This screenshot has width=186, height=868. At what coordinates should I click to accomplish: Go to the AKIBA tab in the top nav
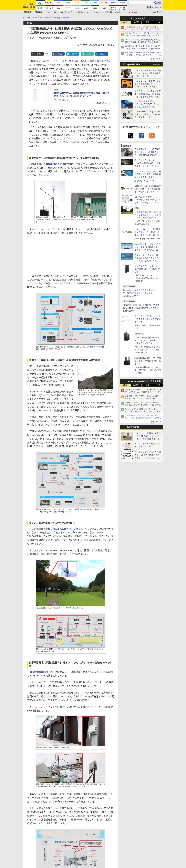(x=77, y=3)
